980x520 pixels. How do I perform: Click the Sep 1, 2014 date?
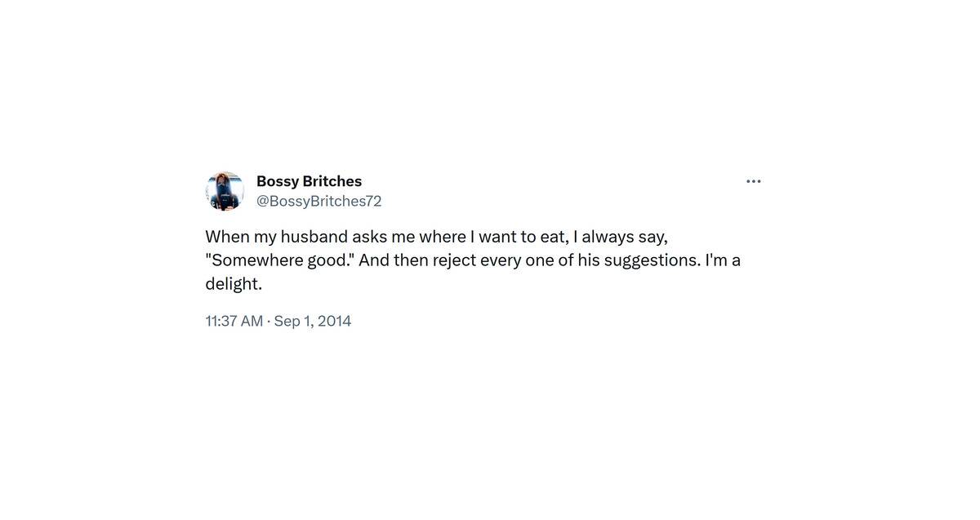click(x=313, y=321)
